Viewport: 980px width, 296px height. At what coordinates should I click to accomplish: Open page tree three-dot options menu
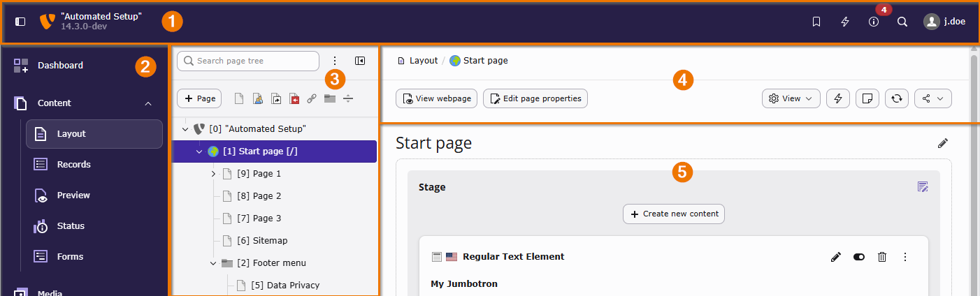pos(335,61)
